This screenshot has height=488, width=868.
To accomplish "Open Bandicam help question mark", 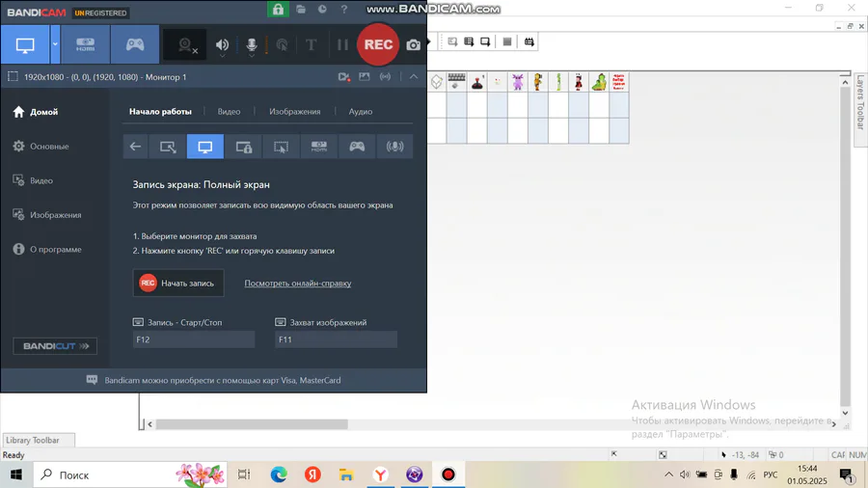I will (x=343, y=10).
